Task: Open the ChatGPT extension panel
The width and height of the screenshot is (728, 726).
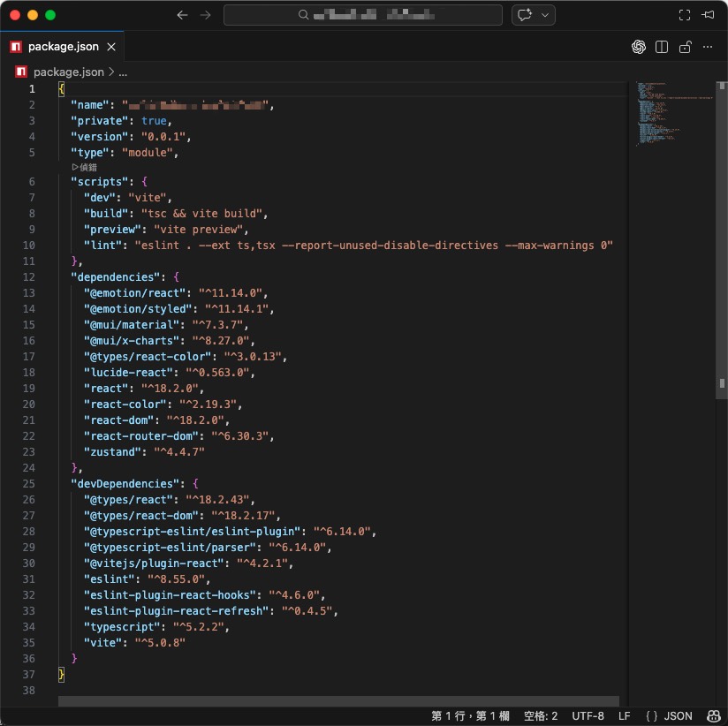Action: click(639, 46)
